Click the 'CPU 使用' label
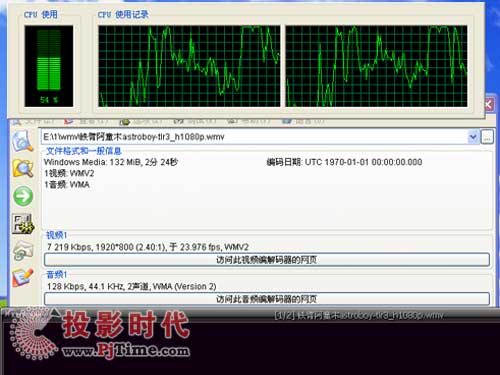The image size is (500, 375). tap(41, 14)
